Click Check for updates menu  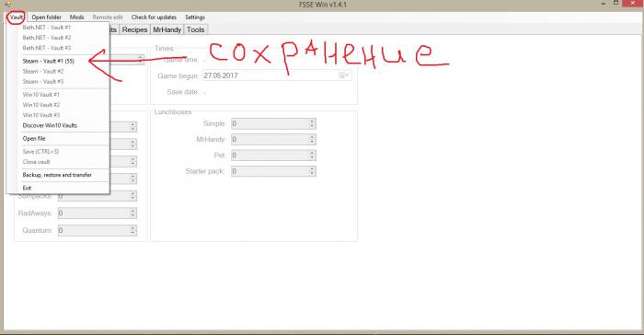click(154, 17)
